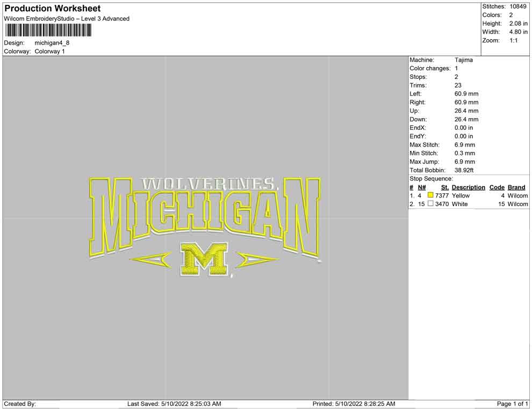The image size is (532, 409).
Task: Click the 'Color changes:' label
Action: click(430, 68)
